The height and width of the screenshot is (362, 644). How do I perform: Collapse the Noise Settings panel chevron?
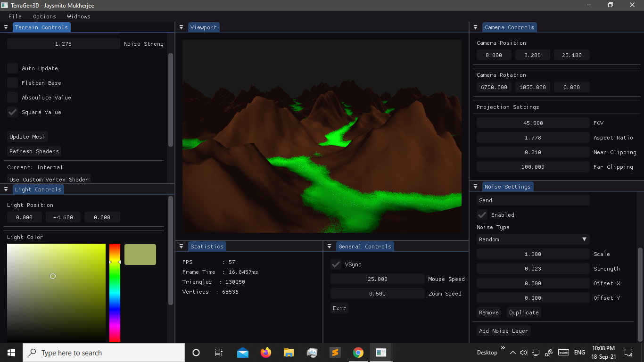475,186
